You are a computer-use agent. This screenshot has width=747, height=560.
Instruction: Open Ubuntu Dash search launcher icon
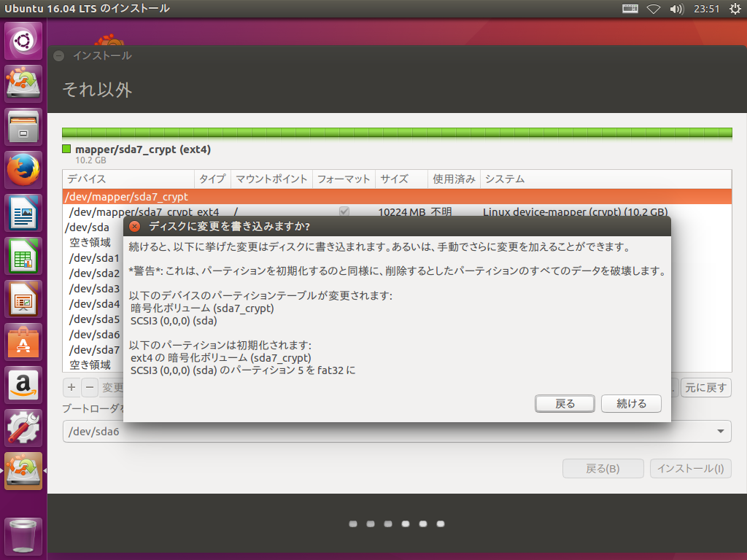click(23, 41)
